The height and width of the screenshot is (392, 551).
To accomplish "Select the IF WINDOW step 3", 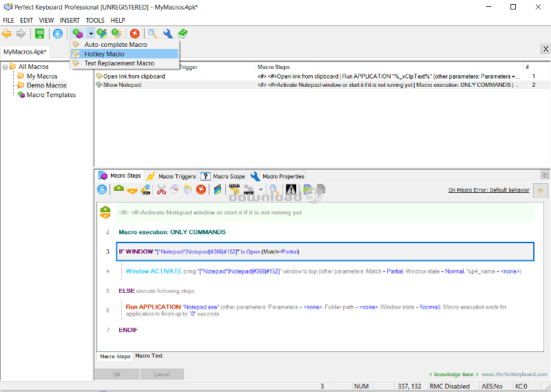I will (x=325, y=251).
